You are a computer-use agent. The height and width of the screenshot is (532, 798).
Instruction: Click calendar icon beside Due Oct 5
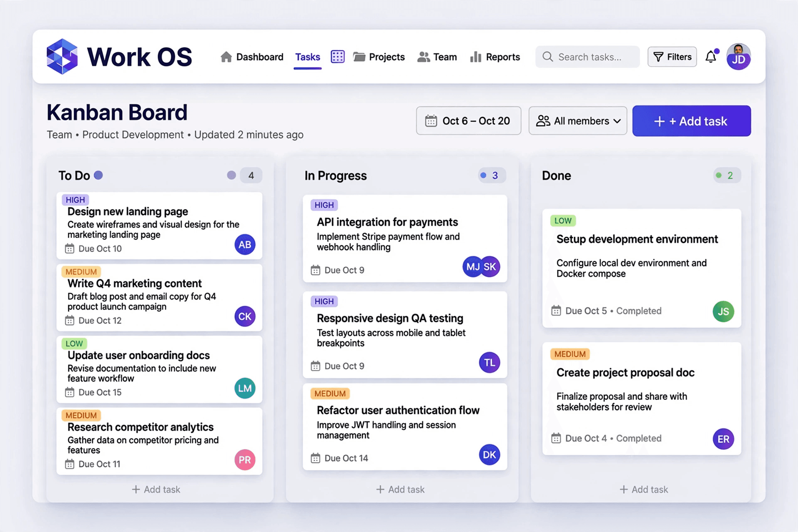point(556,310)
